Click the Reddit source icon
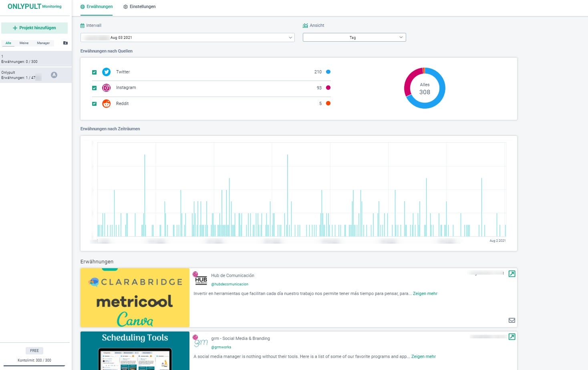This screenshot has width=588, height=370. (106, 104)
